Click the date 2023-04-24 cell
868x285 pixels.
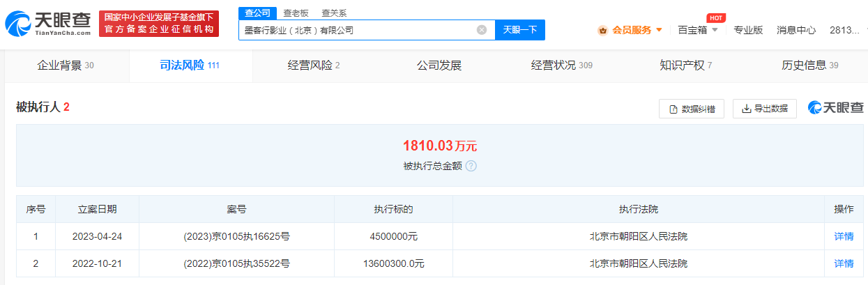98,236
